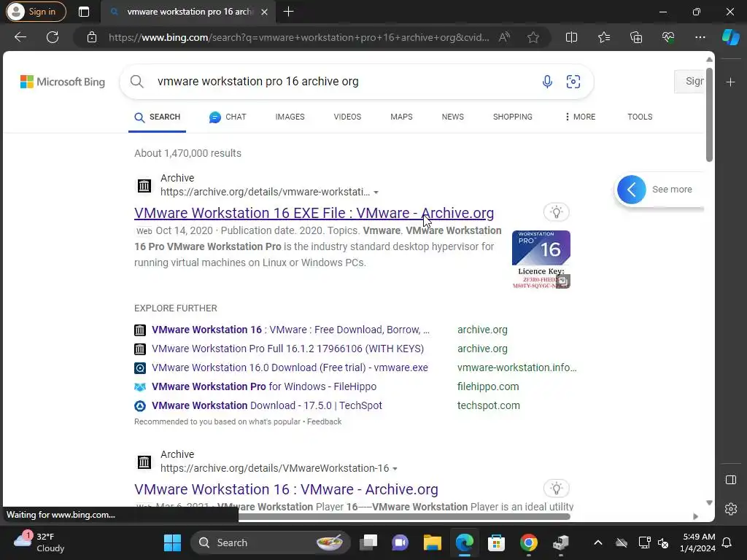The width and height of the screenshot is (747, 560).
Task: Click lightbulb icon beside second result
Action: pyautogui.click(x=556, y=488)
